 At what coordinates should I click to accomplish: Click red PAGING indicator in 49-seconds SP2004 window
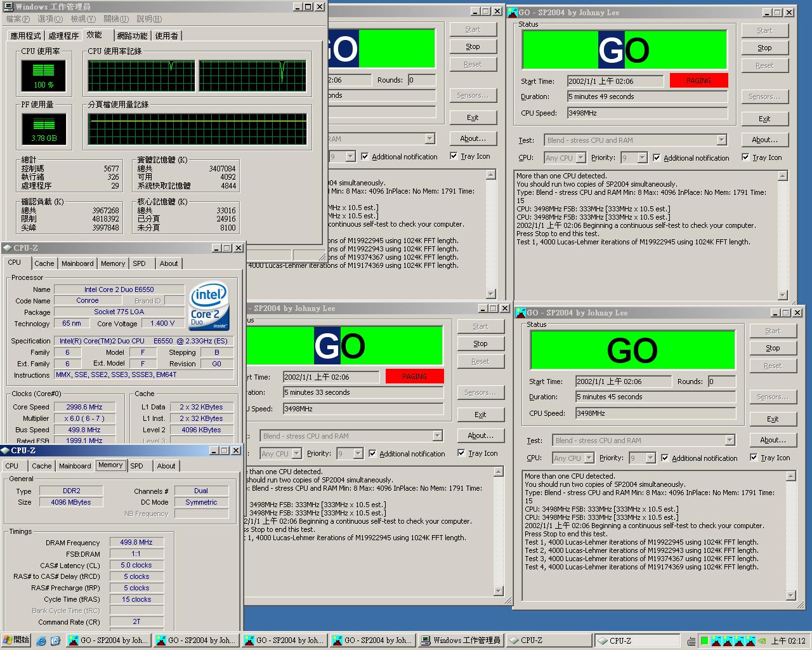tap(698, 81)
